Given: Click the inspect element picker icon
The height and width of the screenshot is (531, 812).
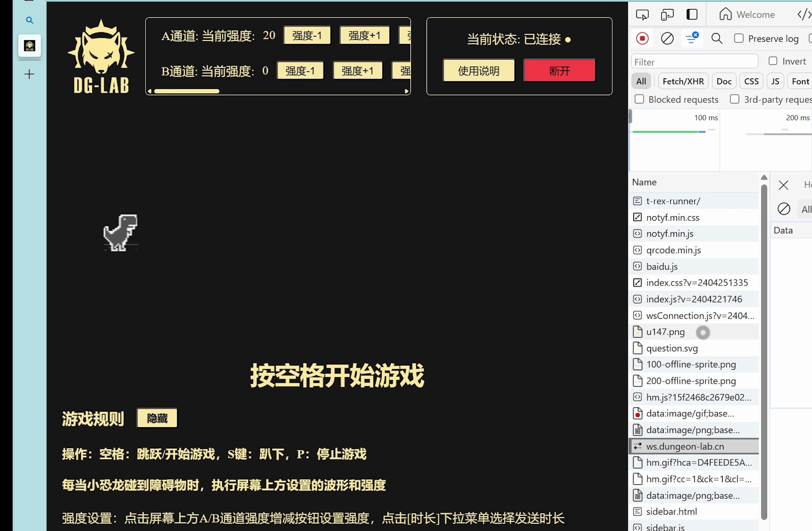Looking at the screenshot, I should [642, 15].
